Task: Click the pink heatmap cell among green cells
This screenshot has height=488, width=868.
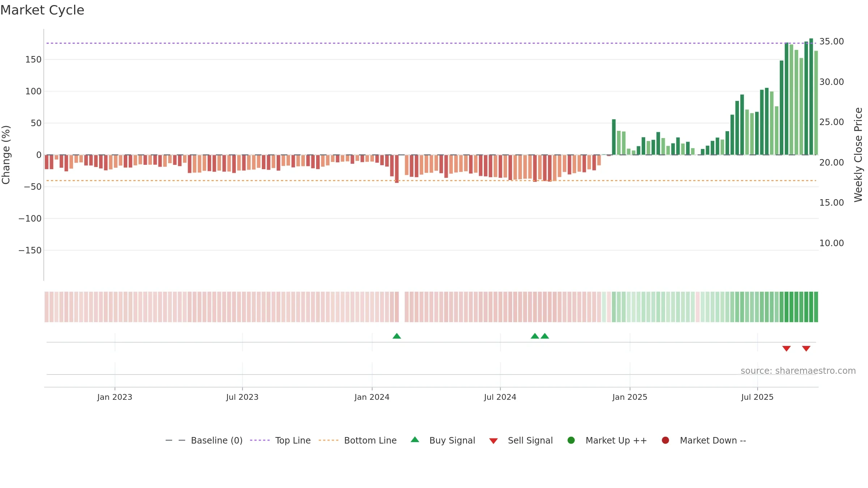Action: 698,307
